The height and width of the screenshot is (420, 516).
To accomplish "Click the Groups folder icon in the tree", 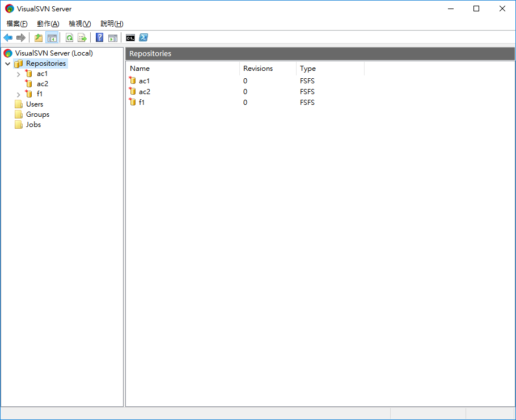I will point(19,114).
